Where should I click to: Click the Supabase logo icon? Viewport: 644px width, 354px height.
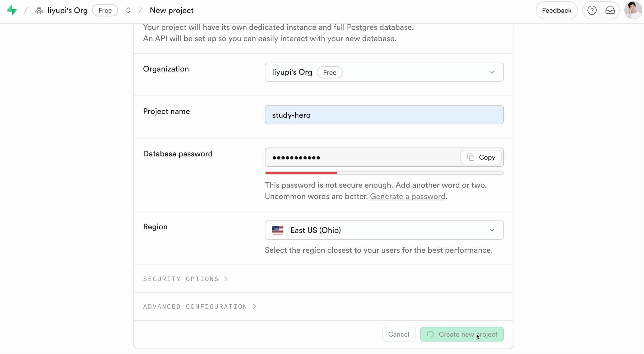pyautogui.click(x=12, y=11)
